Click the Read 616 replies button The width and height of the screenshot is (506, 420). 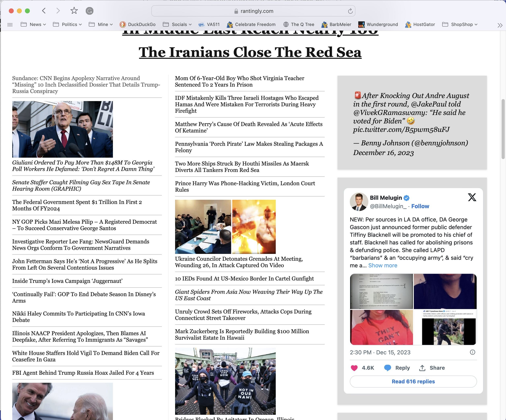coord(413,381)
